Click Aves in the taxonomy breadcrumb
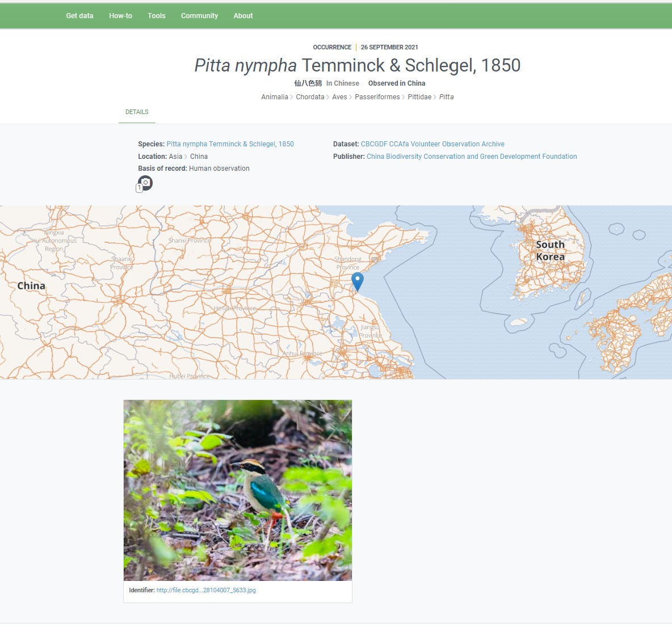 pos(339,97)
